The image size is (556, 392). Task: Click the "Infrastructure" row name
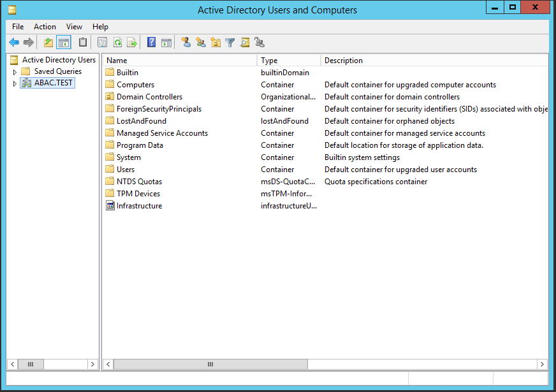click(140, 206)
